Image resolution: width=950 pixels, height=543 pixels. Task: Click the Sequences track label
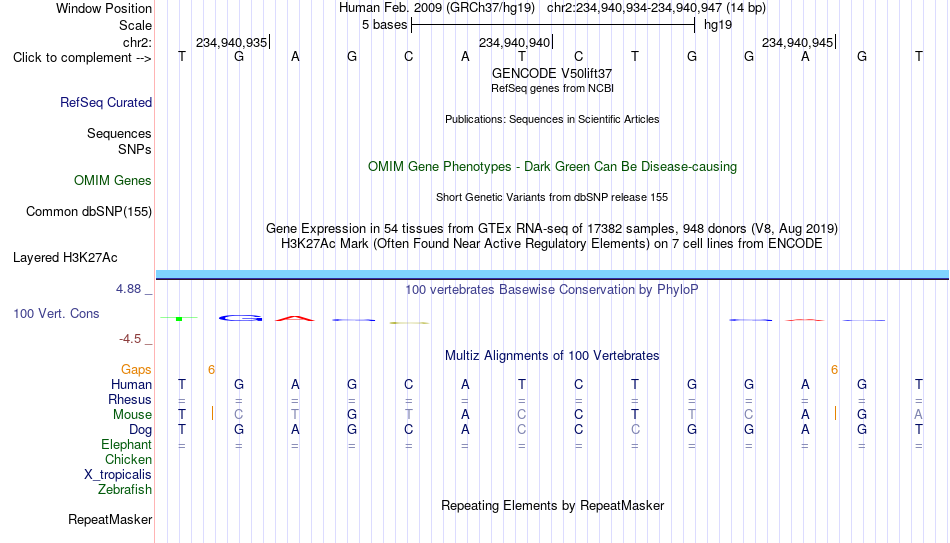click(x=119, y=133)
